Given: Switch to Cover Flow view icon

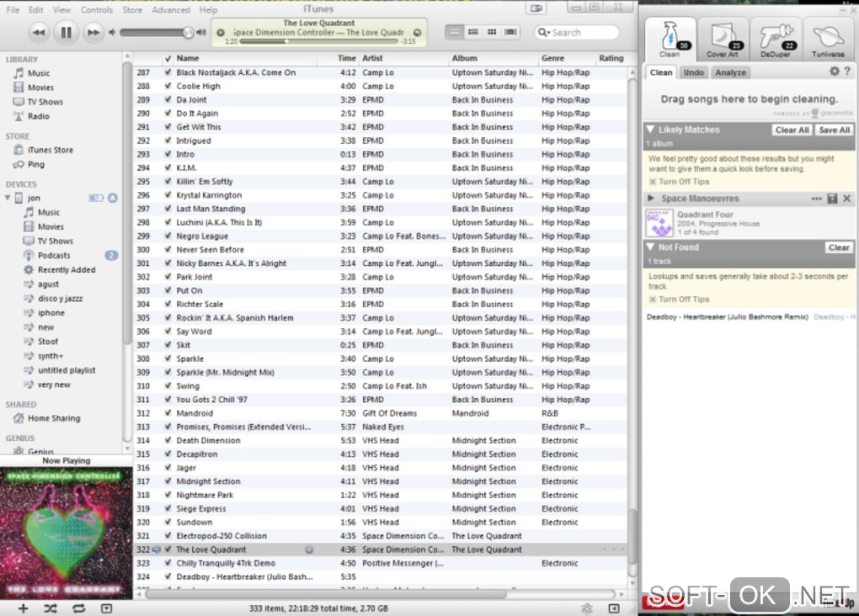Looking at the screenshot, I should click(510, 32).
